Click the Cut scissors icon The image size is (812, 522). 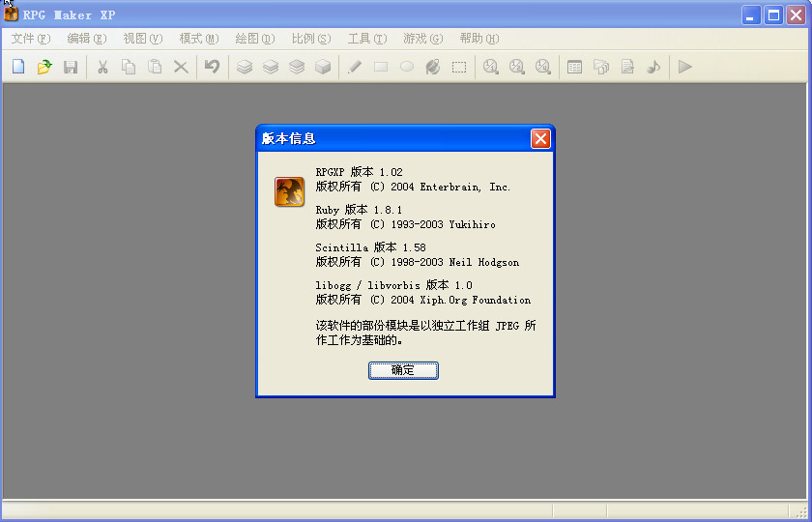click(102, 67)
